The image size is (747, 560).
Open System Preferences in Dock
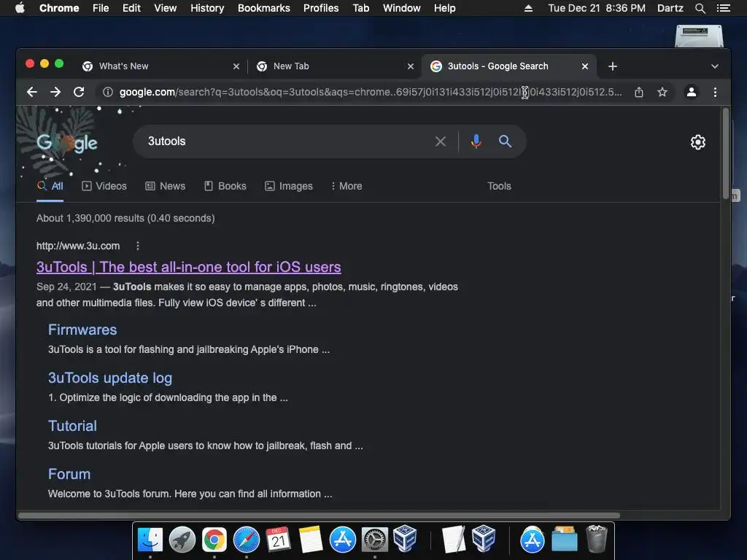tap(374, 540)
